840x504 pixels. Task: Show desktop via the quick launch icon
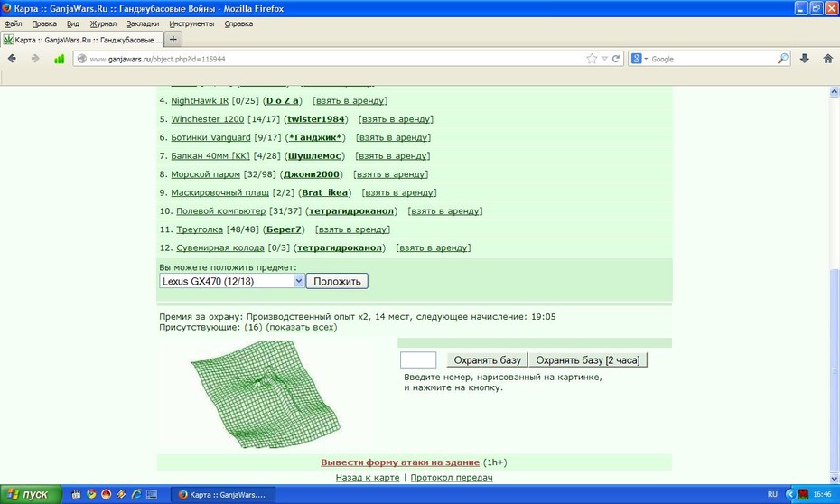click(x=152, y=494)
